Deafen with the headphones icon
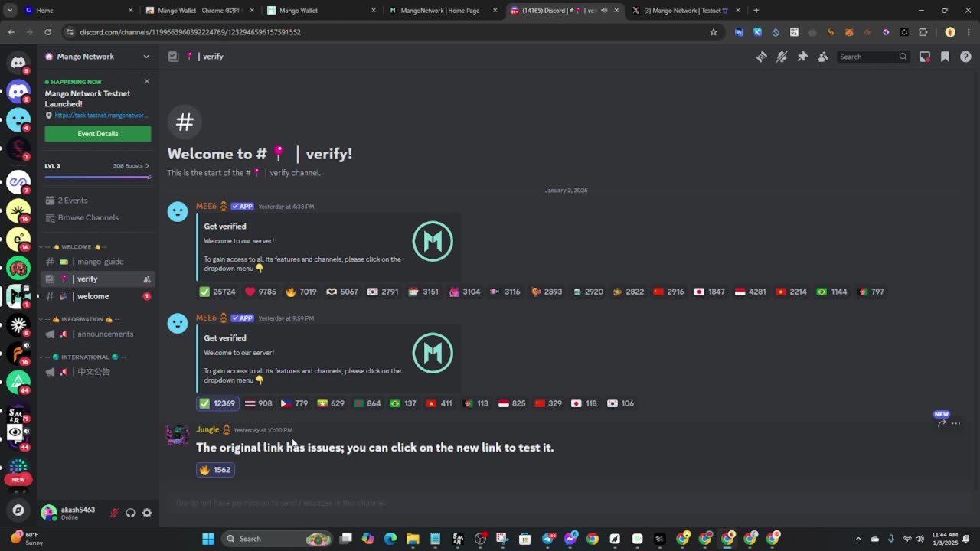Screen dimensions: 980x551 coord(130,513)
